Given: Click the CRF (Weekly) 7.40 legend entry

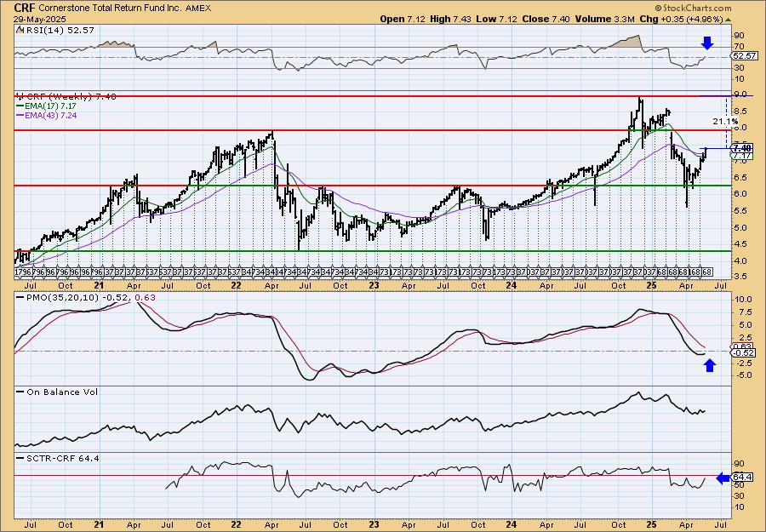Looking at the screenshot, I should point(71,97).
